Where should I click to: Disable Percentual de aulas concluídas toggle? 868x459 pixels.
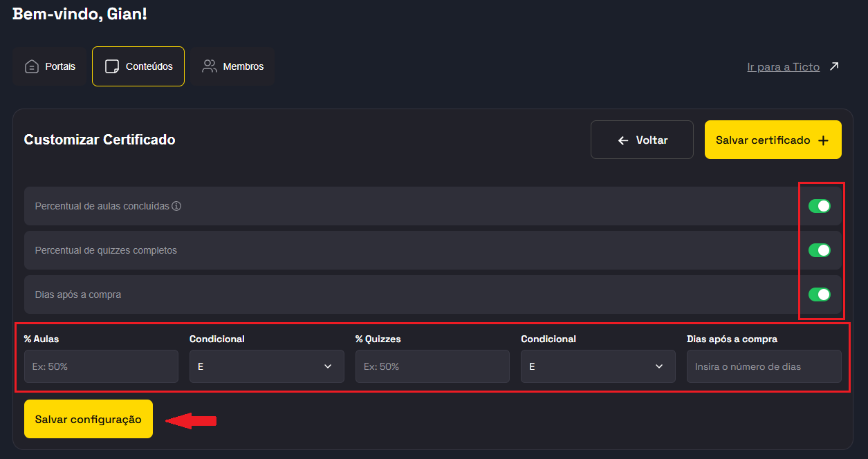click(x=820, y=206)
